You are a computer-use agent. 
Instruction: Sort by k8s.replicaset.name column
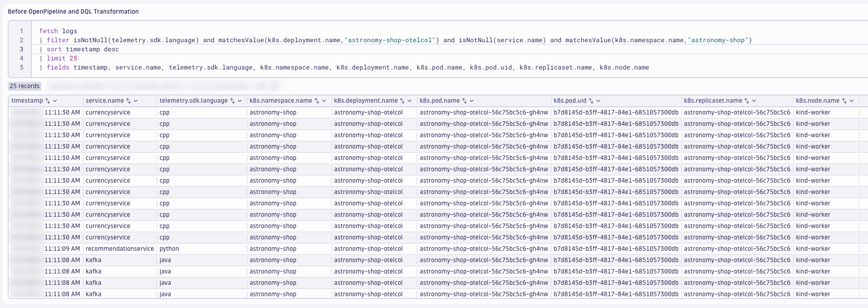coord(747,101)
